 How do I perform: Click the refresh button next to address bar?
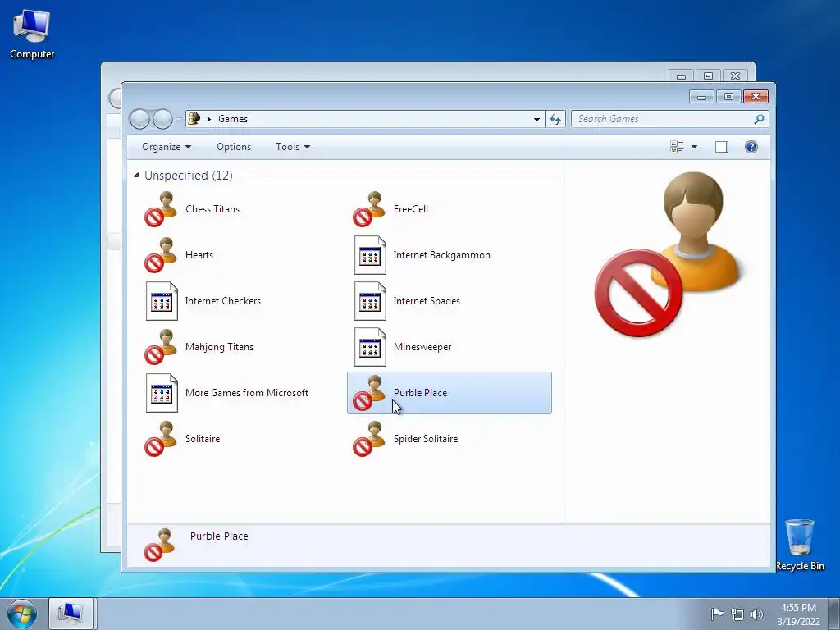(555, 119)
